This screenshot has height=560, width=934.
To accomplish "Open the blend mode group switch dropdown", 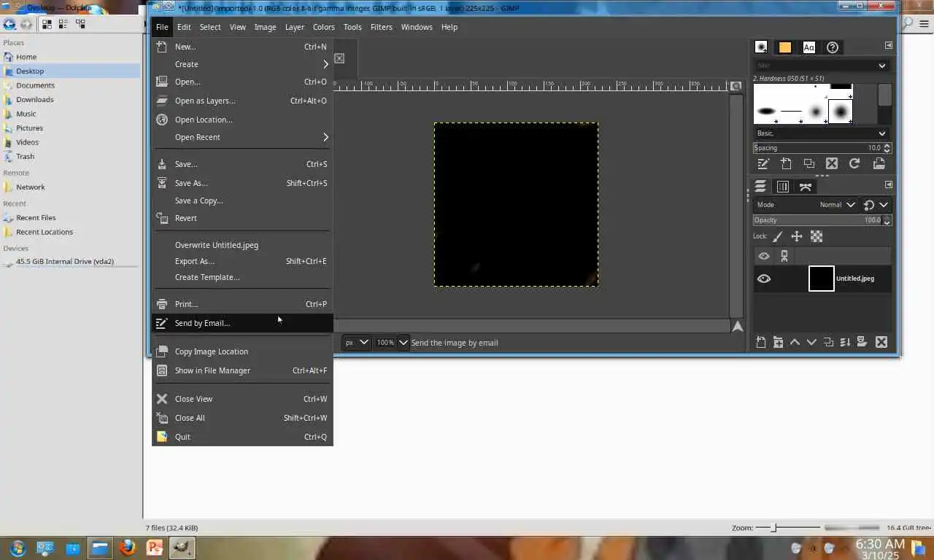I will 876,205.
